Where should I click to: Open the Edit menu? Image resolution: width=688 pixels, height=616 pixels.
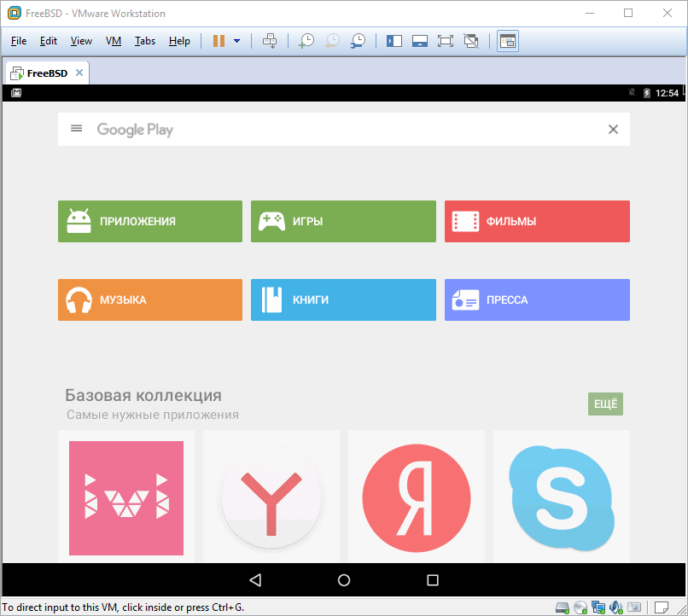49,41
